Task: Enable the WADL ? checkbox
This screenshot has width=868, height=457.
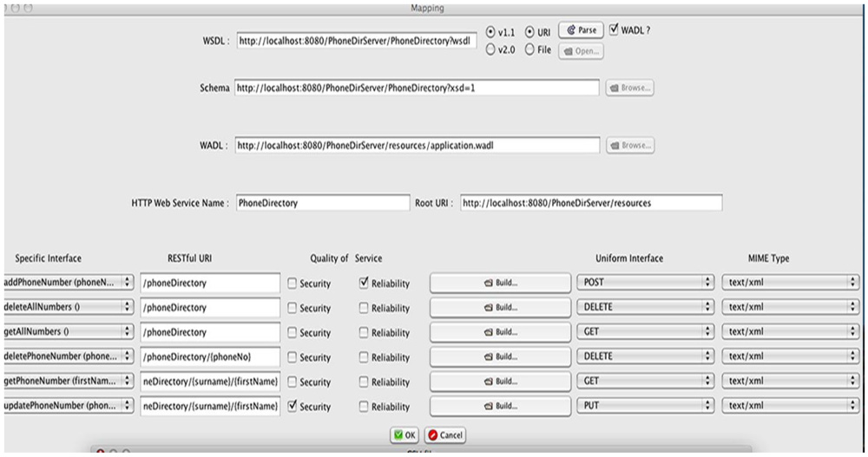Action: 614,30
